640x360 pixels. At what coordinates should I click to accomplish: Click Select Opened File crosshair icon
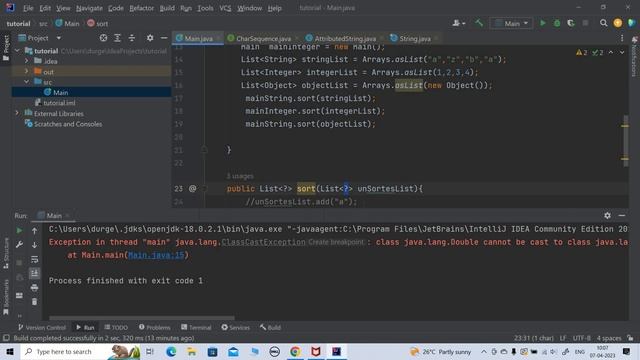point(103,38)
